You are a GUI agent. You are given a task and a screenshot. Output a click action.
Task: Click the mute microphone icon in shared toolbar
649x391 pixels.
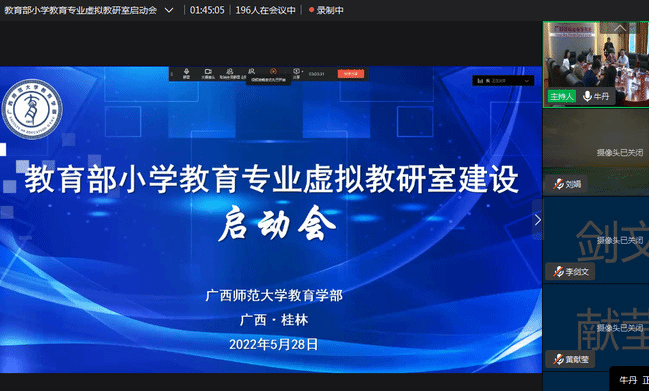pos(187,72)
